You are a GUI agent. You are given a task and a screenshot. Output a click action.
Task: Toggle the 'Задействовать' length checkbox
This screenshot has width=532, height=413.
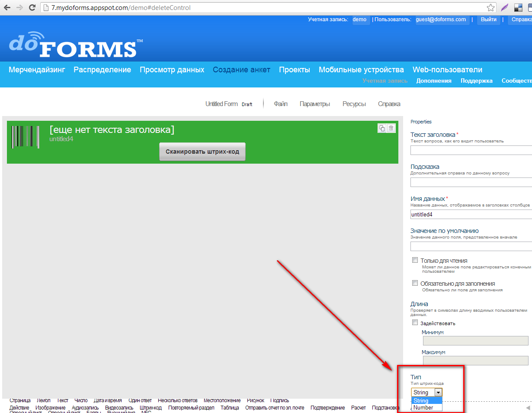point(415,323)
